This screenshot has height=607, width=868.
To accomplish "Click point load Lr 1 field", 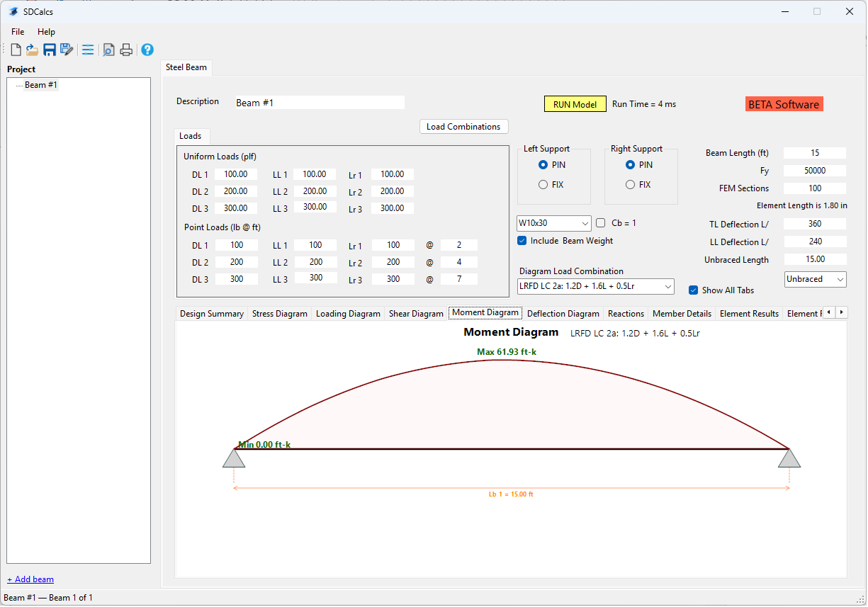I will tap(393, 245).
